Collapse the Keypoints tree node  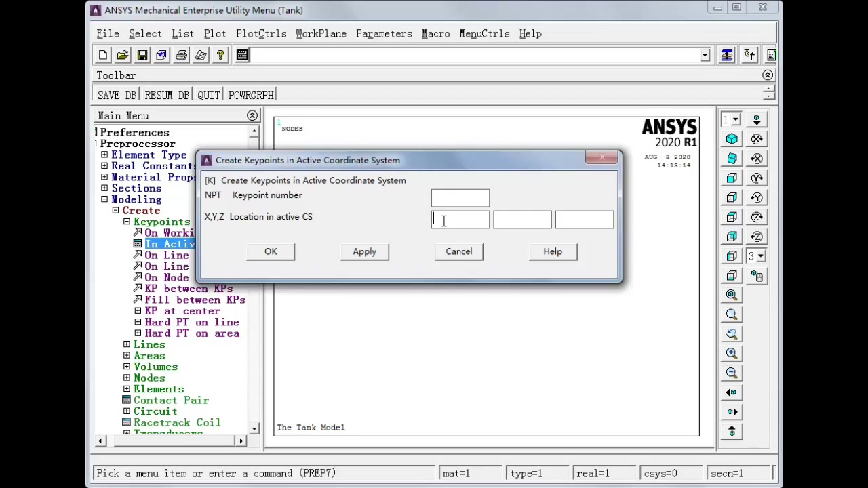coord(127,222)
